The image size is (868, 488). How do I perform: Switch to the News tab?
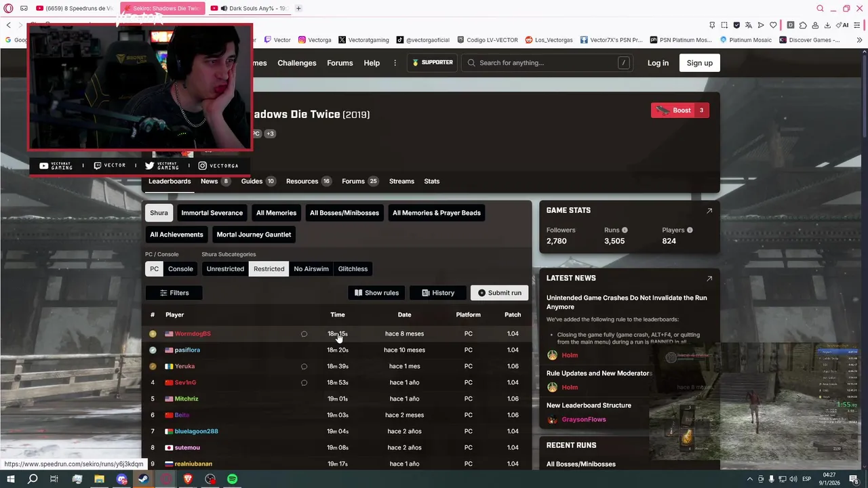click(x=215, y=181)
